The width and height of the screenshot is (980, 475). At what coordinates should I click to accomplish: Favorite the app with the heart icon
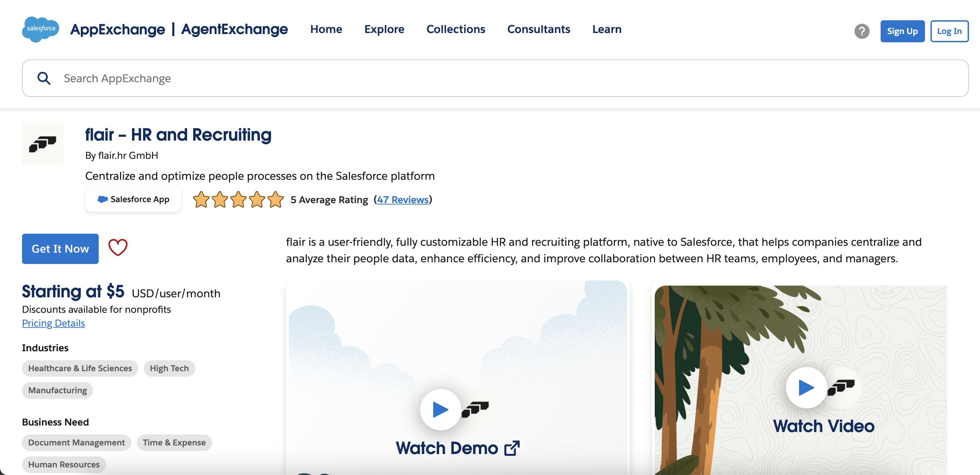pos(118,248)
